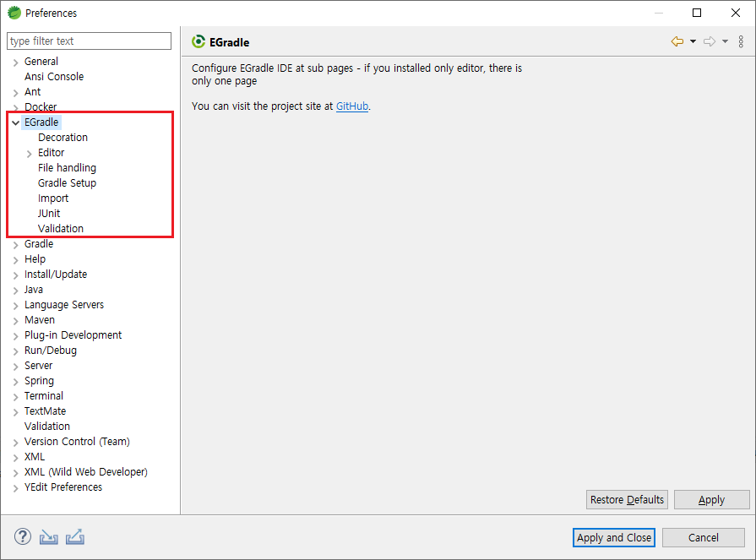The width and height of the screenshot is (756, 560).
Task: Expand the Plug-in Development tree node
Action: click(x=15, y=335)
